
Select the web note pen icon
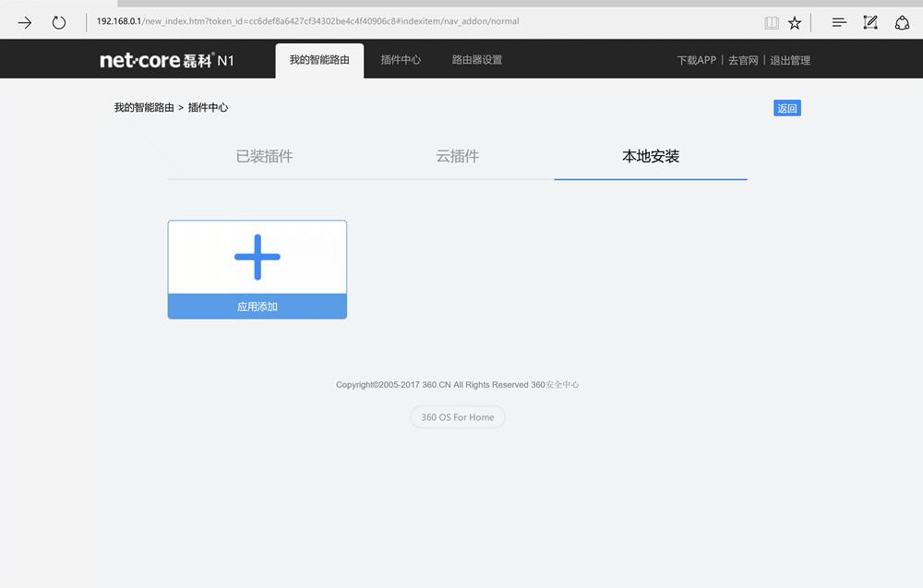[x=869, y=21]
